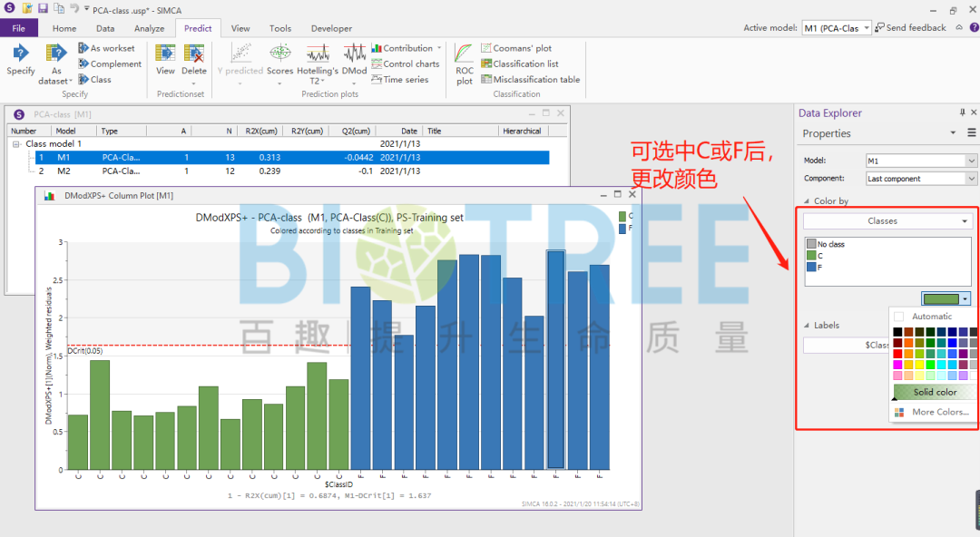Open the ROC plot tool
Viewport: 980px width, 537px height.
463,62
